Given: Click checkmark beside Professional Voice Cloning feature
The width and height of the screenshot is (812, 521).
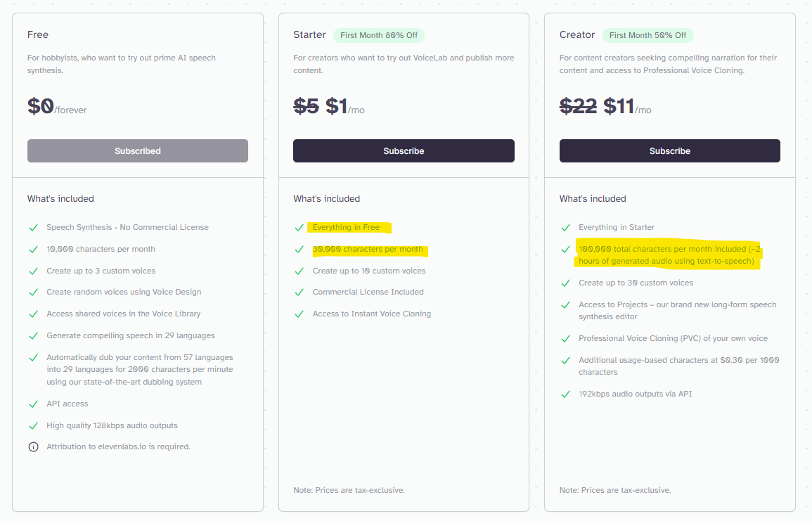Looking at the screenshot, I should tap(565, 338).
